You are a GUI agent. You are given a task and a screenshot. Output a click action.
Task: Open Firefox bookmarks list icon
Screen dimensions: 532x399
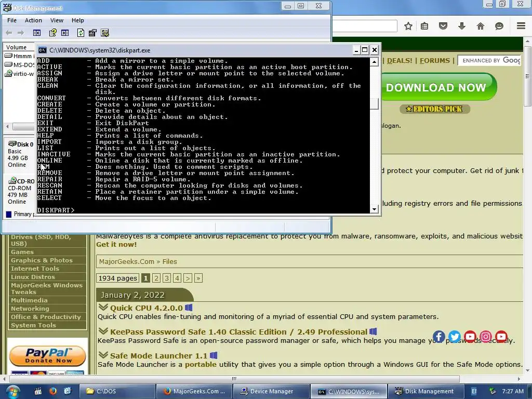[x=424, y=26]
